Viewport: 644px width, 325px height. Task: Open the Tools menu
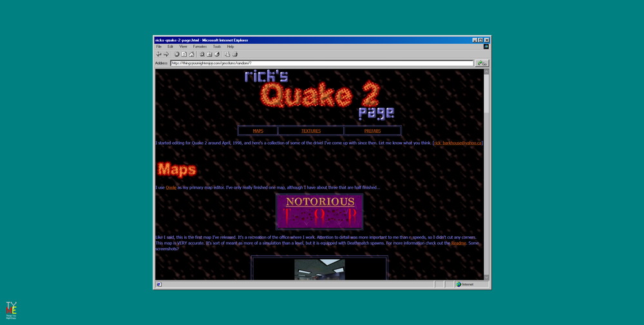[x=217, y=46]
